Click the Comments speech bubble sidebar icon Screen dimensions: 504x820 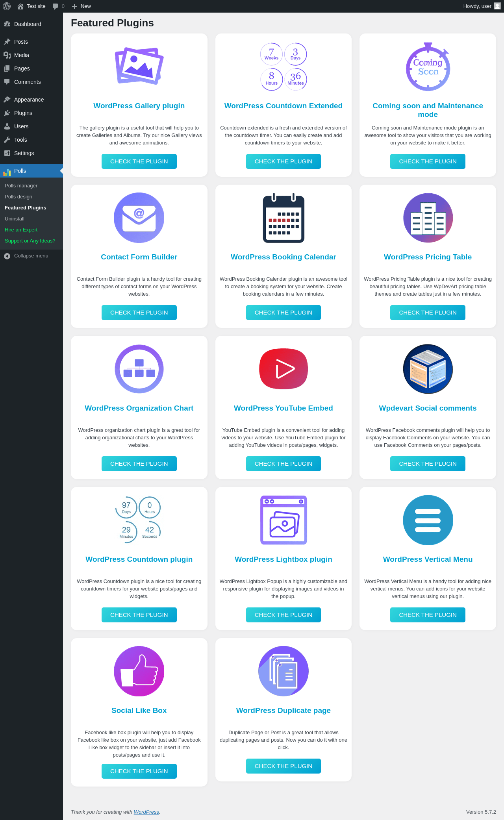7,82
